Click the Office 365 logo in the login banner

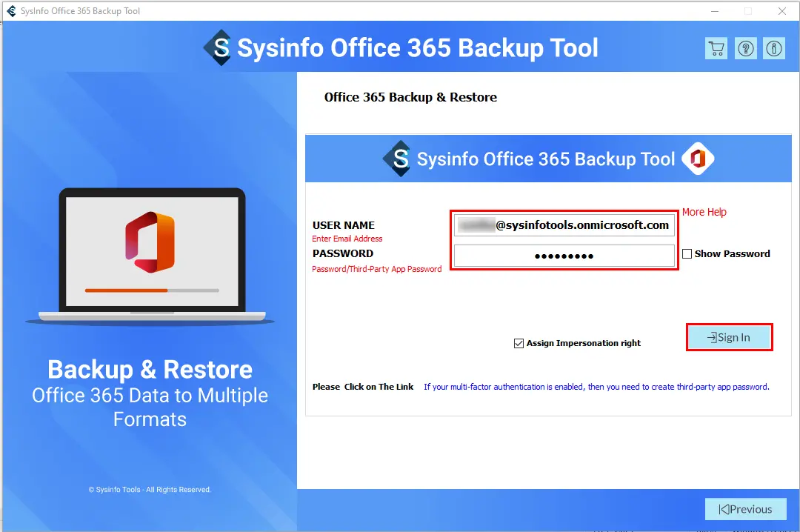698,159
